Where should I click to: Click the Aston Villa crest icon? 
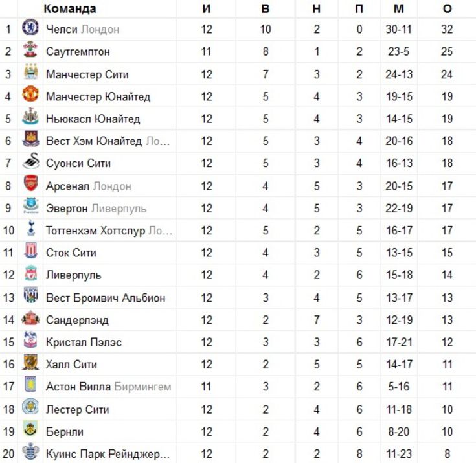tap(30, 384)
